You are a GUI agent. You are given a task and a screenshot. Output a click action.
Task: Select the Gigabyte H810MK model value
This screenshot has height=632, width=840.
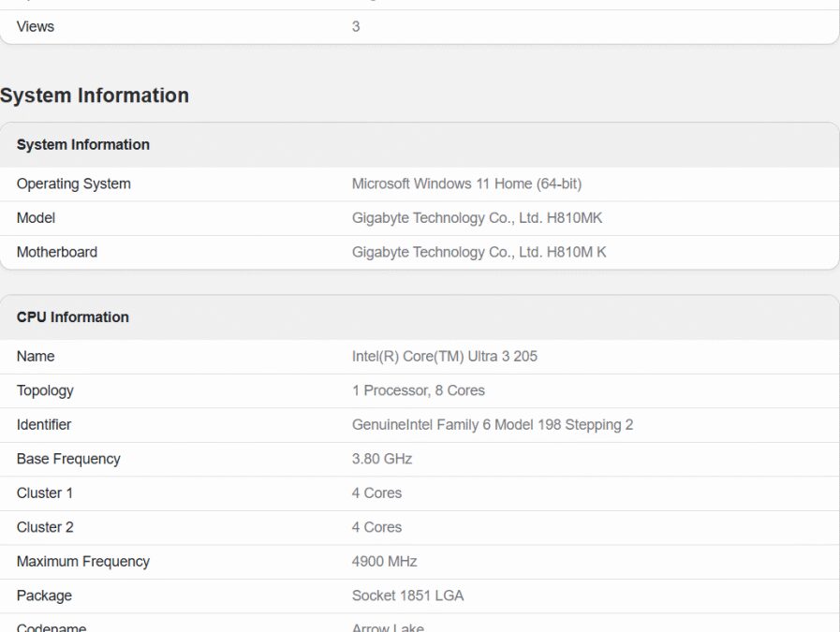477,218
